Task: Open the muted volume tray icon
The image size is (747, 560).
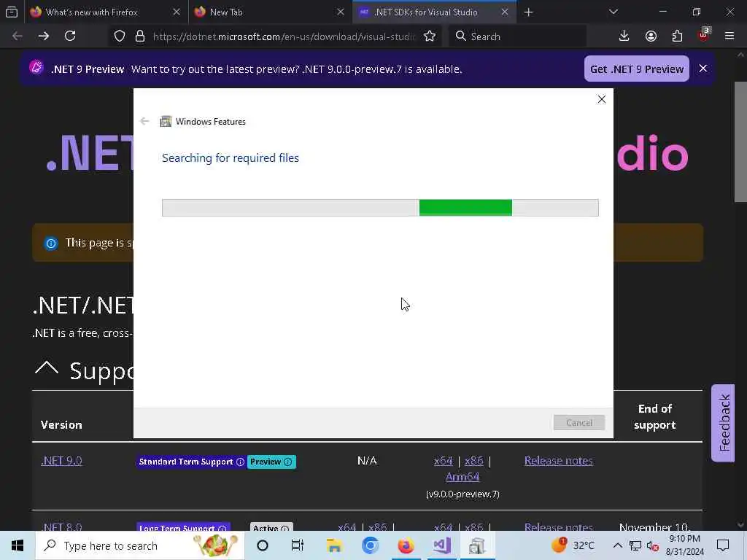Action: [653, 546]
